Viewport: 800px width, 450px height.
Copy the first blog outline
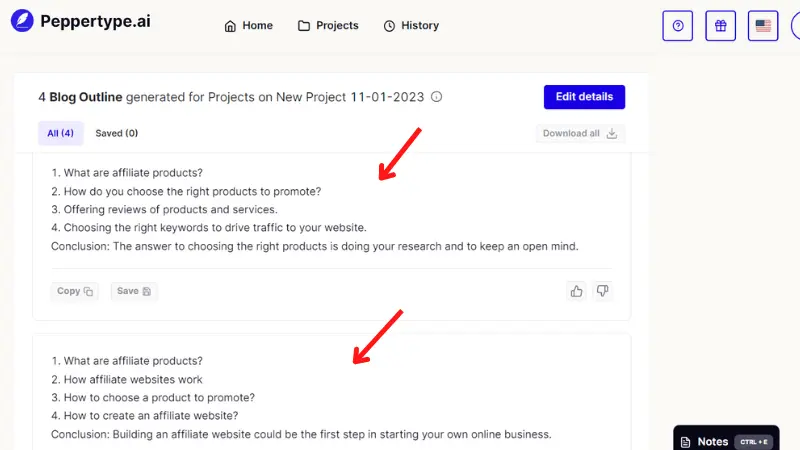[x=74, y=291]
